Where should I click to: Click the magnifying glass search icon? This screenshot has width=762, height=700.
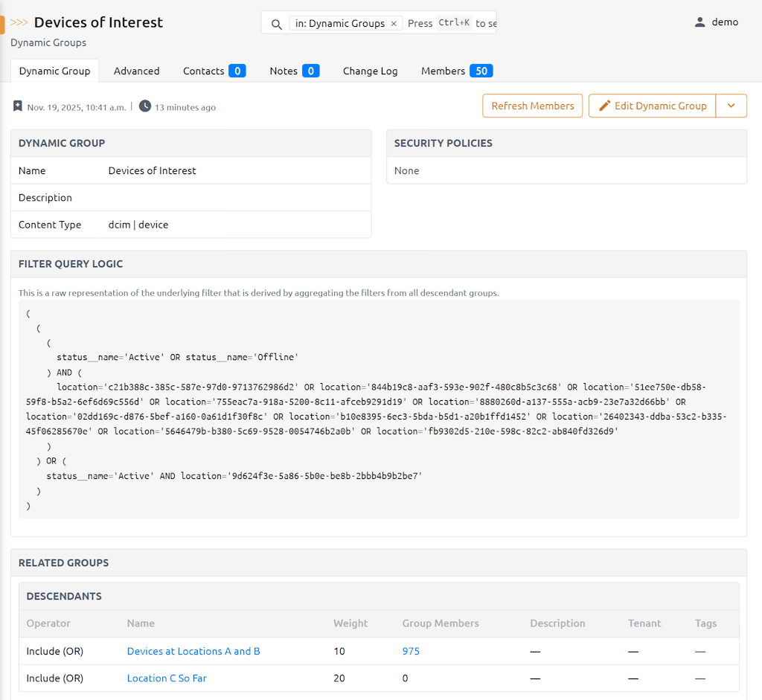(x=276, y=24)
